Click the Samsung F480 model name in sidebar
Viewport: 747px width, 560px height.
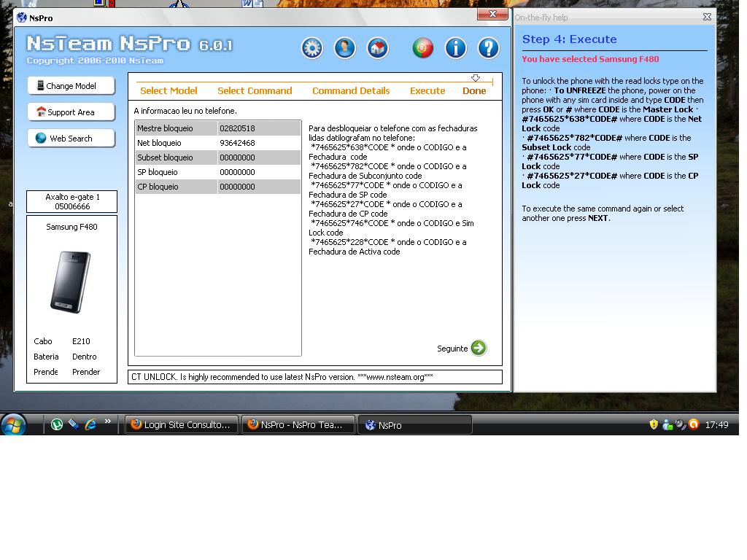(72, 227)
